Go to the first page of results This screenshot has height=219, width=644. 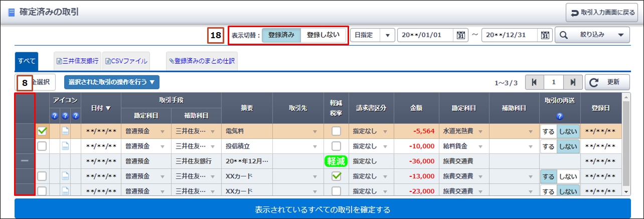(534, 82)
